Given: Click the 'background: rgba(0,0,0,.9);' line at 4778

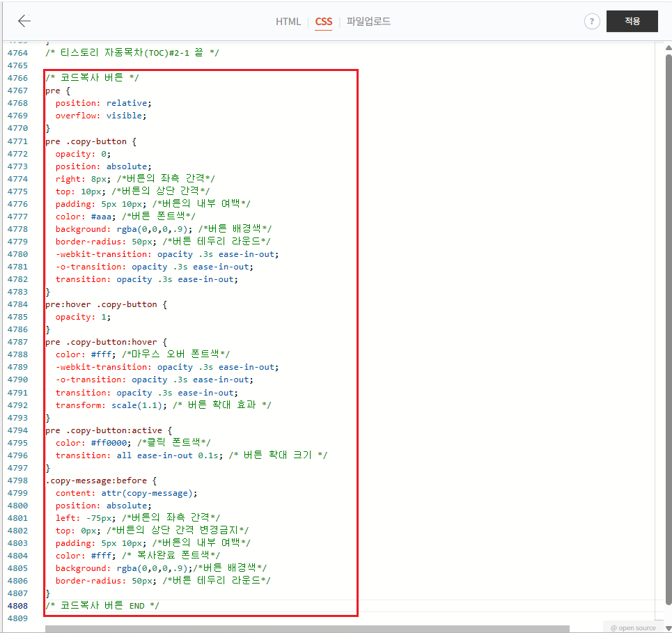Looking at the screenshot, I should pos(163,229).
